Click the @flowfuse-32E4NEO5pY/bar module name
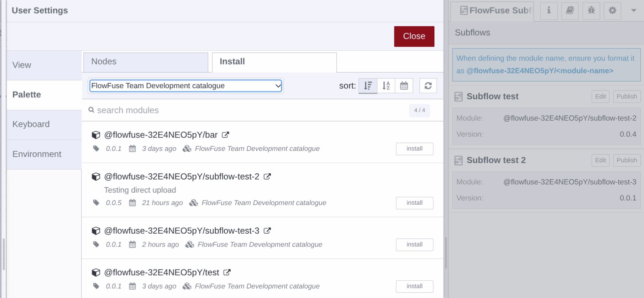This screenshot has height=298, width=644. pos(161,135)
